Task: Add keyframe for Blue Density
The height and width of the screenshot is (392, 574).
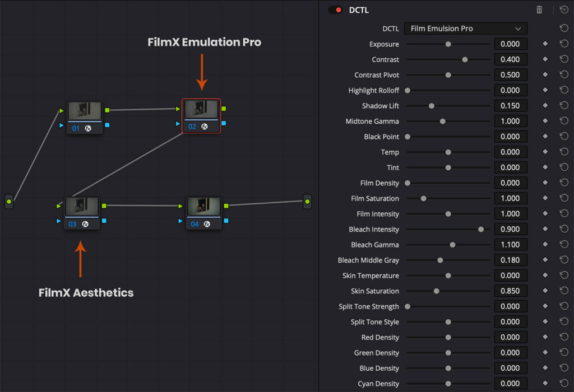Action: click(x=545, y=368)
